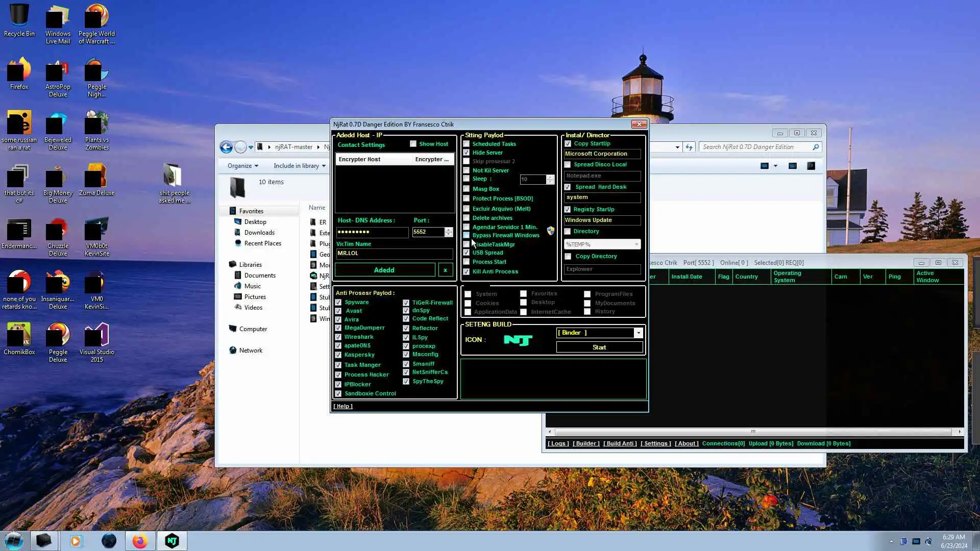Screen dimensions: 980x551
Task: Expand the Organize menu in Explorer
Action: (242, 166)
